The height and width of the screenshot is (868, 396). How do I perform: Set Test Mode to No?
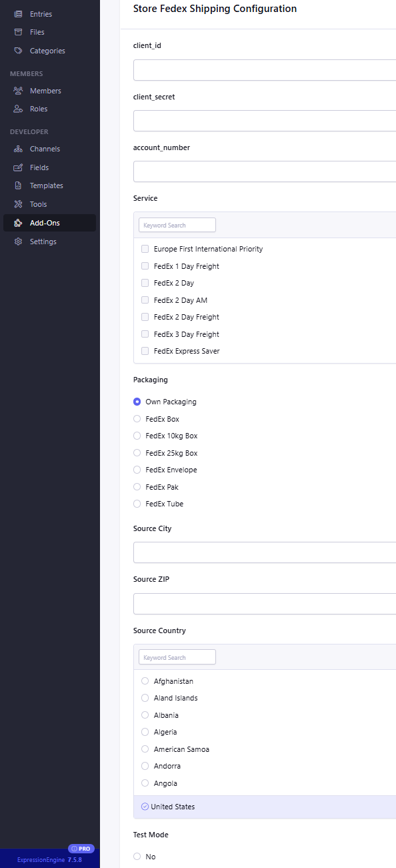coord(137,857)
